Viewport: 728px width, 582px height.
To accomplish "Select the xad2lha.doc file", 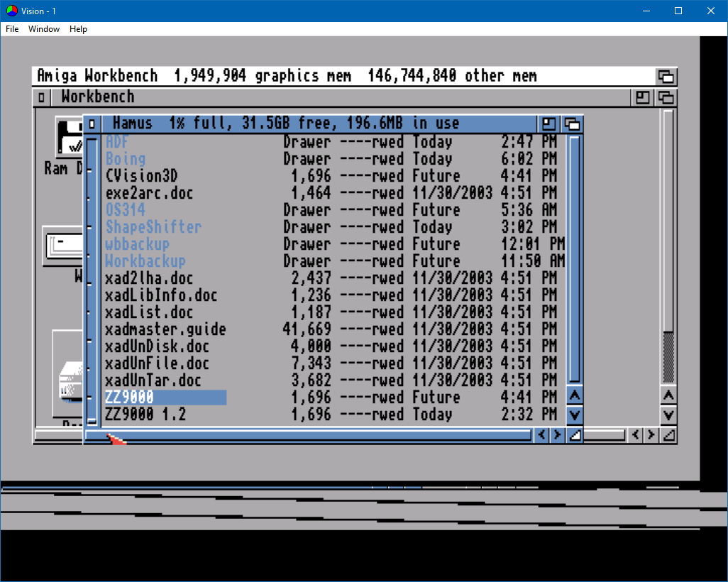I will (149, 278).
